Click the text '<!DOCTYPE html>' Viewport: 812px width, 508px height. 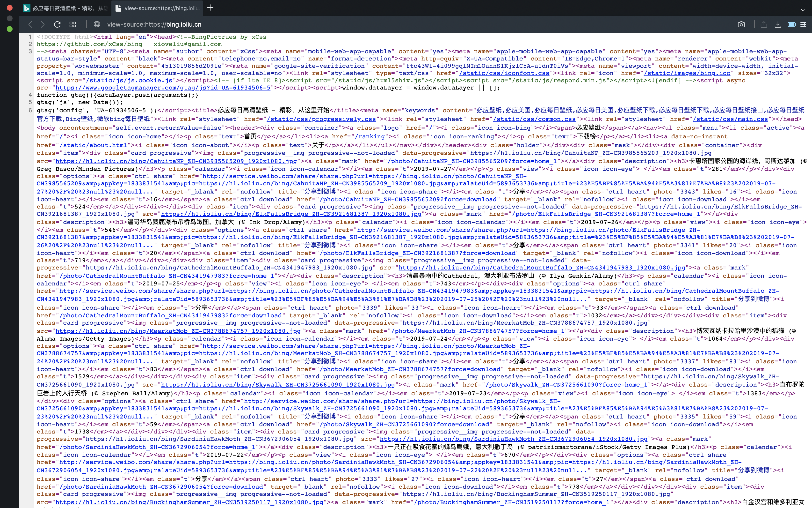65,37
